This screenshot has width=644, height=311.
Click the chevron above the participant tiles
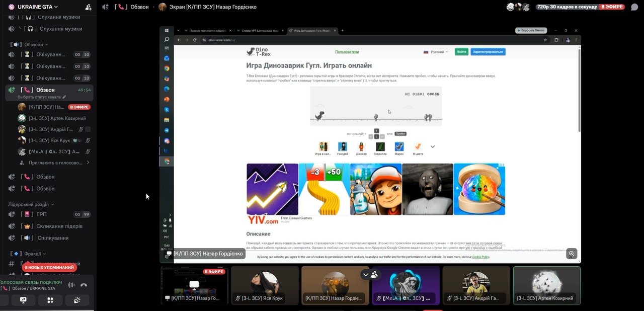[x=366, y=275]
